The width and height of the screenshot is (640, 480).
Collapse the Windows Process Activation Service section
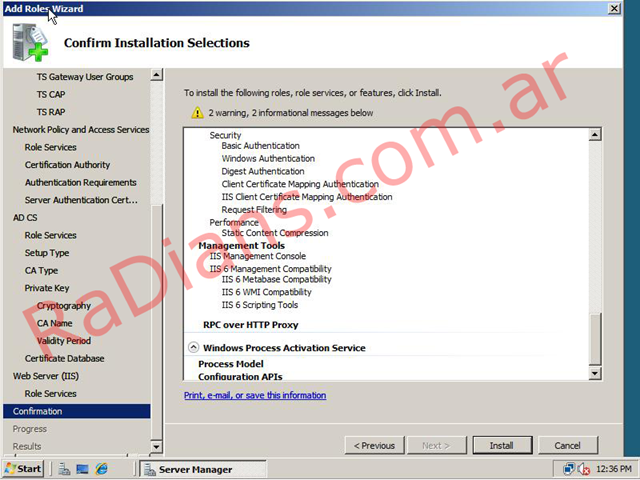pyautogui.click(x=194, y=348)
